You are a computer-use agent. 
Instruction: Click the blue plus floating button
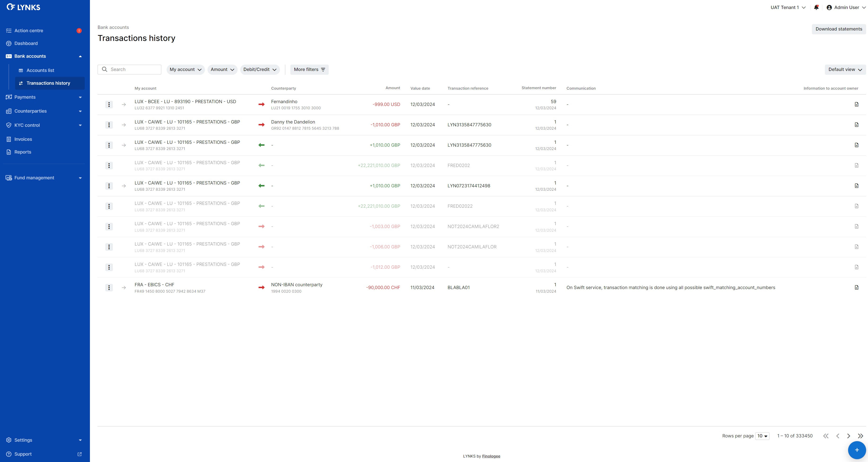(x=857, y=450)
